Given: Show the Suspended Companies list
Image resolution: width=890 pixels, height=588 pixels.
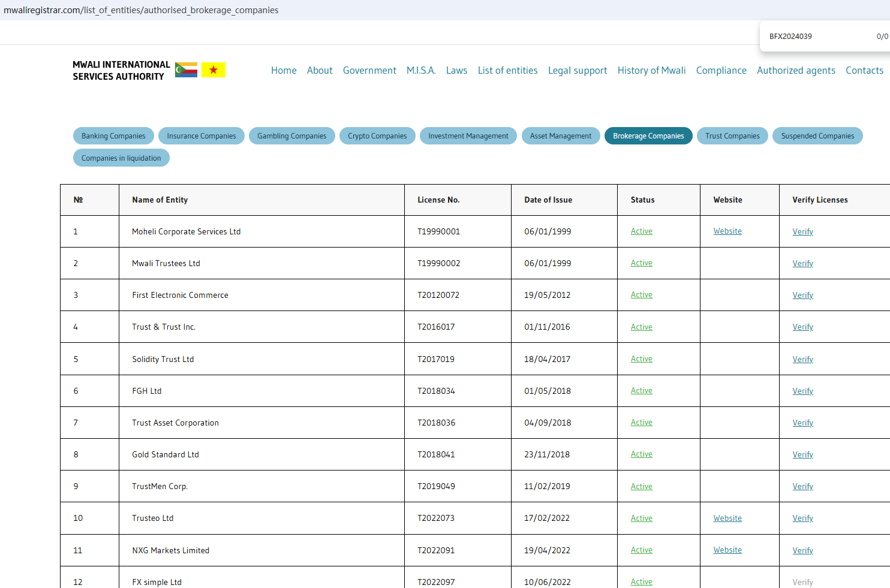Looking at the screenshot, I should (x=817, y=136).
